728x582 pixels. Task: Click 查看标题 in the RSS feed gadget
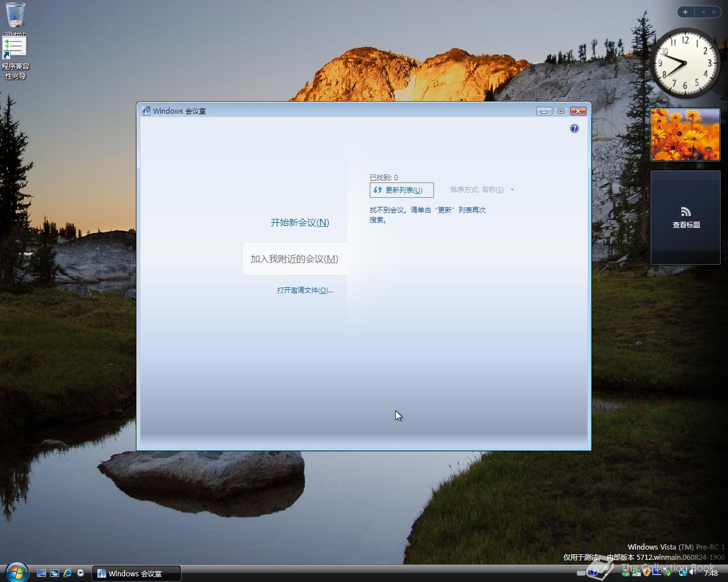tap(686, 225)
